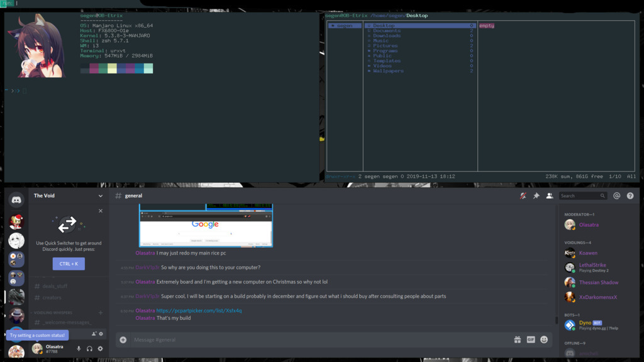Open the emoji picker smiley icon
This screenshot has width=644, height=362.
tap(544, 339)
